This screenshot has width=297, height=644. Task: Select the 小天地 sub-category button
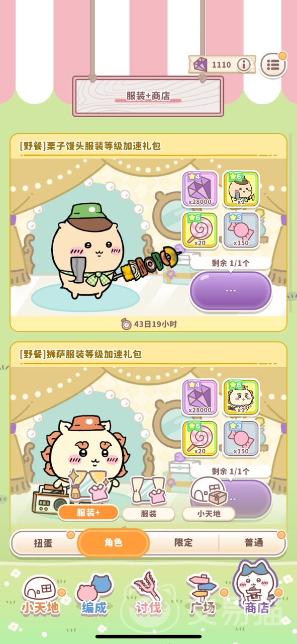[x=209, y=514]
